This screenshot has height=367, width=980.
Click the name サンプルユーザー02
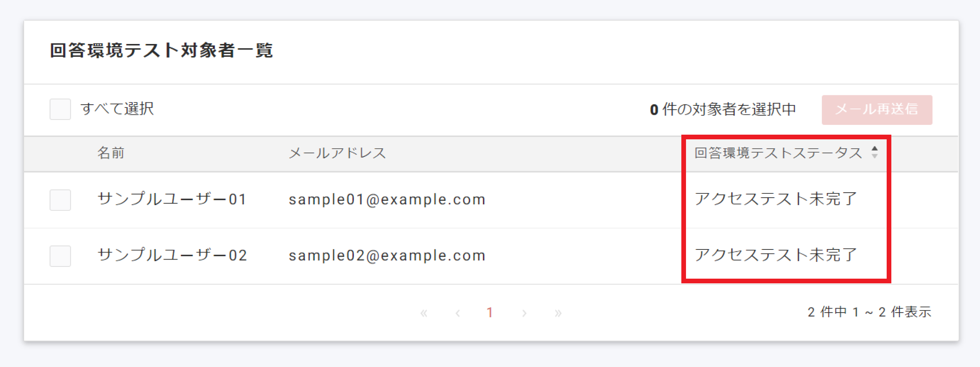point(172,255)
